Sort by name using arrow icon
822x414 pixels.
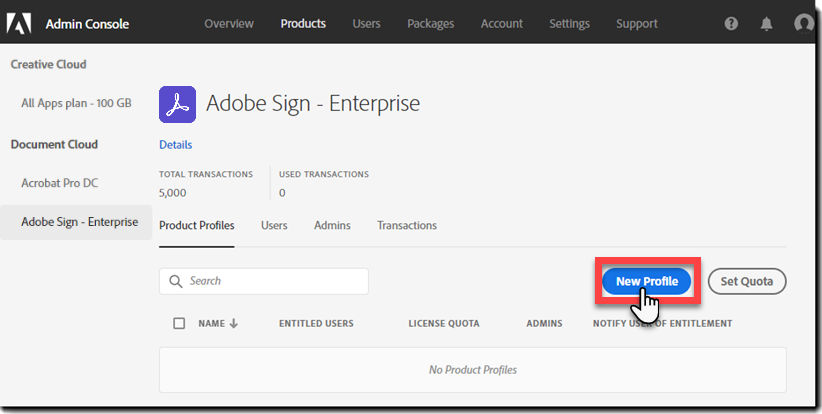[x=234, y=323]
